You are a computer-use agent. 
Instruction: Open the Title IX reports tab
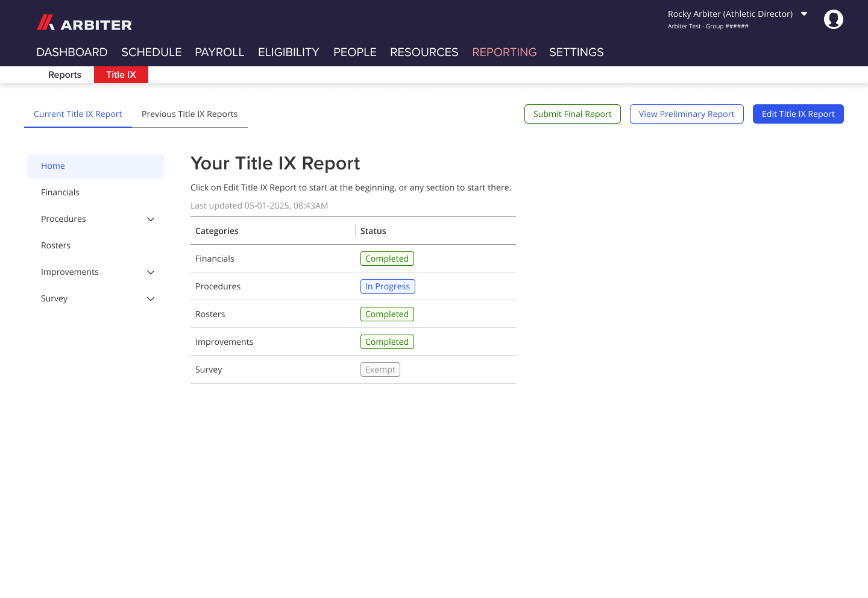click(121, 74)
